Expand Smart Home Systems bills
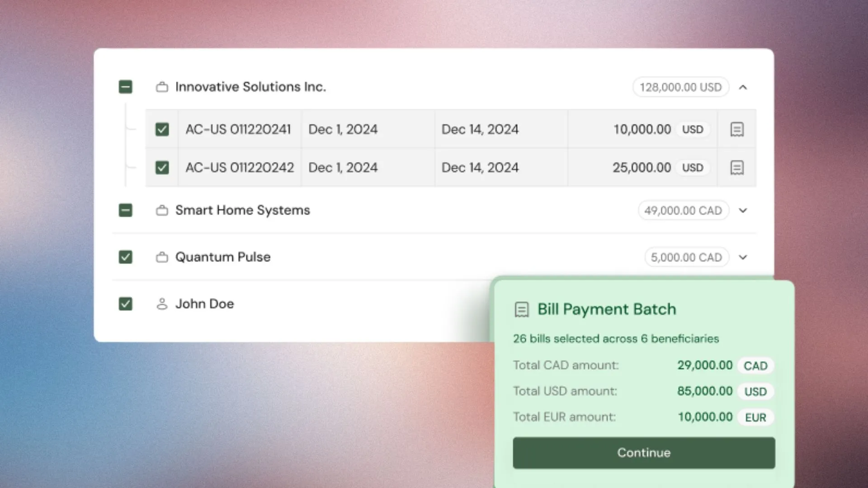The width and height of the screenshot is (868, 488). click(x=743, y=211)
